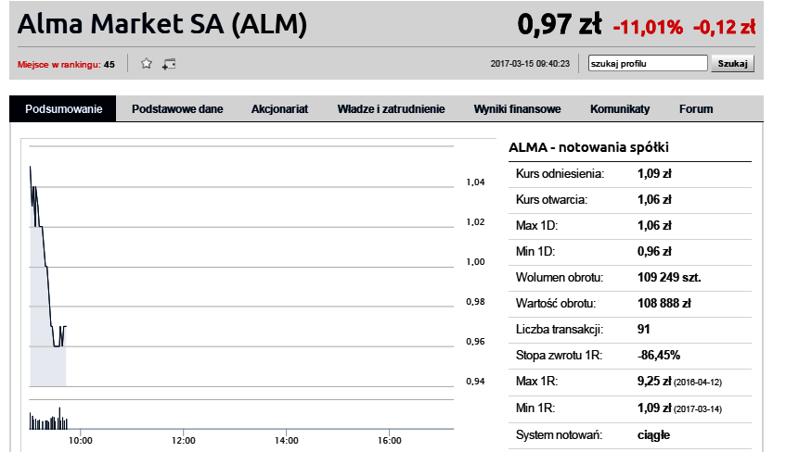Open the Akcjonariat tab
786x452 pixels.
[x=280, y=109]
